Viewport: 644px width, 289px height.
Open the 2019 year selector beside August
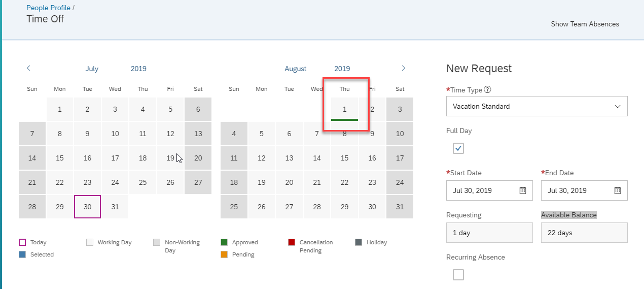tap(342, 69)
